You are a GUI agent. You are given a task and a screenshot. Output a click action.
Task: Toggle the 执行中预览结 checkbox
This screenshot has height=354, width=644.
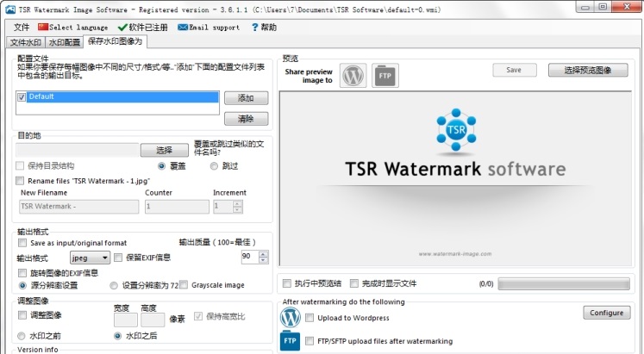pos(287,283)
